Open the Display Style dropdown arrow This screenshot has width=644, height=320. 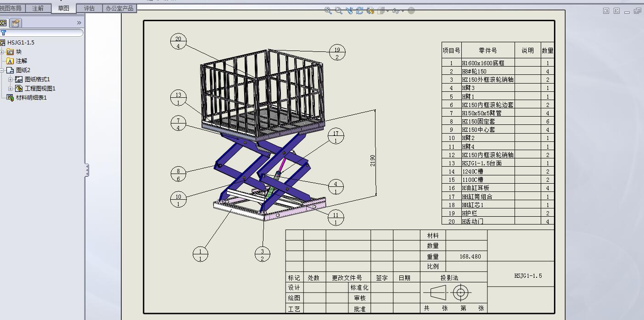pyautogui.click(x=388, y=11)
